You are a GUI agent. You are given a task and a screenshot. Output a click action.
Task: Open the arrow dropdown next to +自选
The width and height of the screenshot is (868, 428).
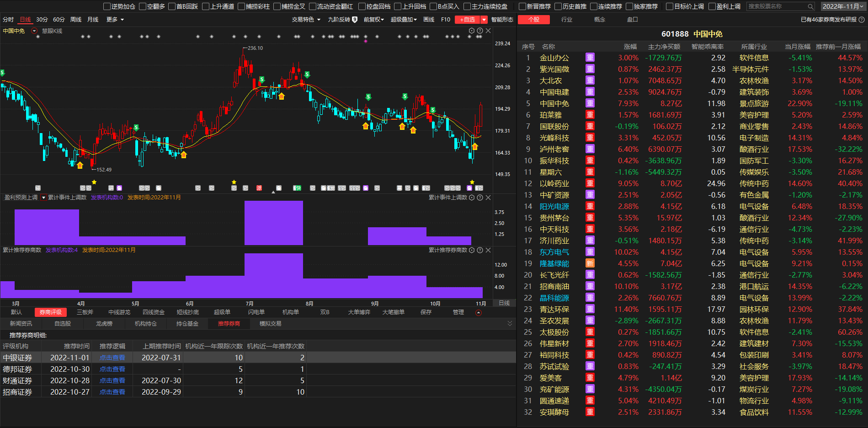484,20
